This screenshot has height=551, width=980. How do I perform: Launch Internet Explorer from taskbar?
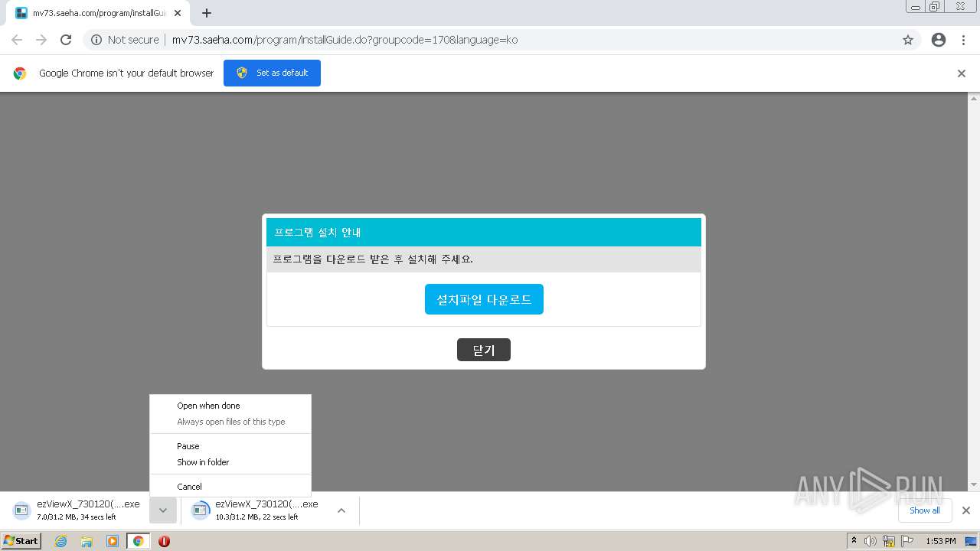[60, 541]
